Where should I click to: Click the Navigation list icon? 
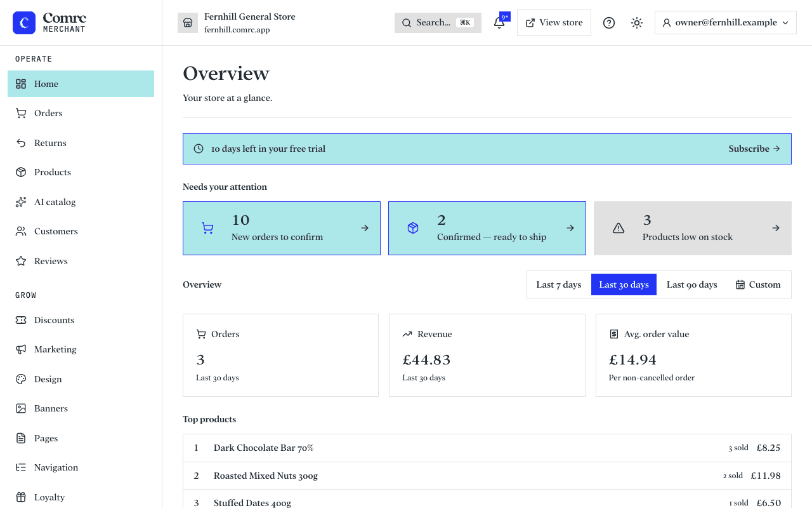point(21,467)
